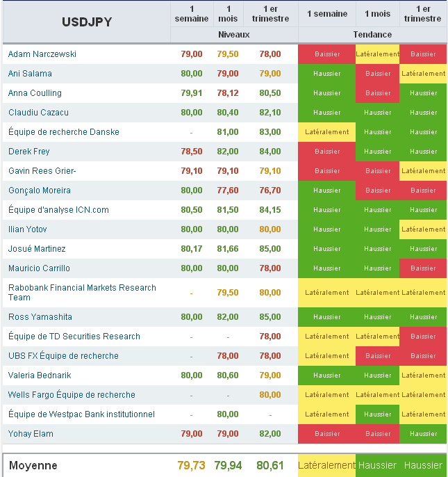Click Josué Martinez's 80,17 weekly value

pyautogui.click(x=192, y=249)
